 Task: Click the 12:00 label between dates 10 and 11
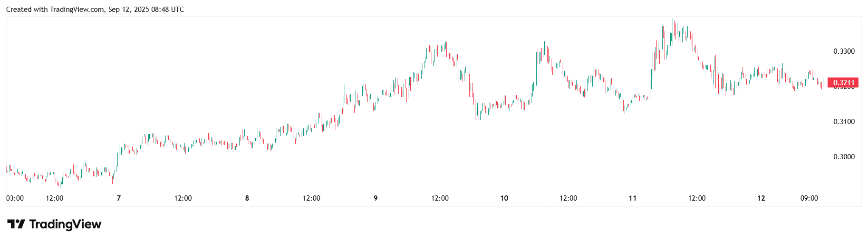(569, 198)
